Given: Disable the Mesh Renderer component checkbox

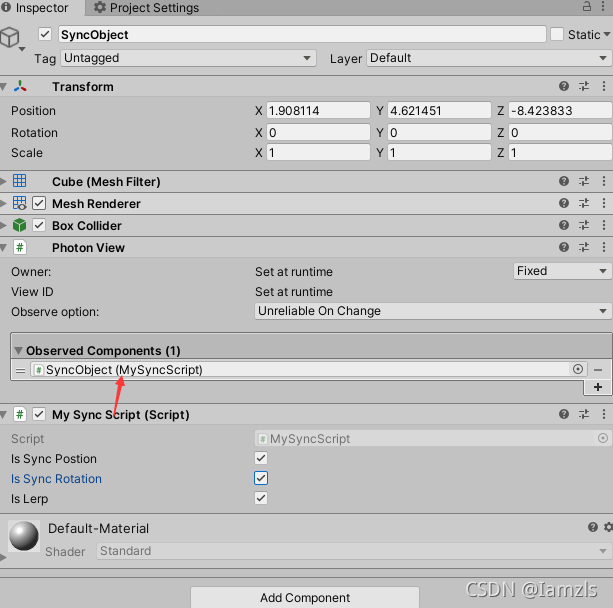Looking at the screenshot, I should [x=39, y=203].
